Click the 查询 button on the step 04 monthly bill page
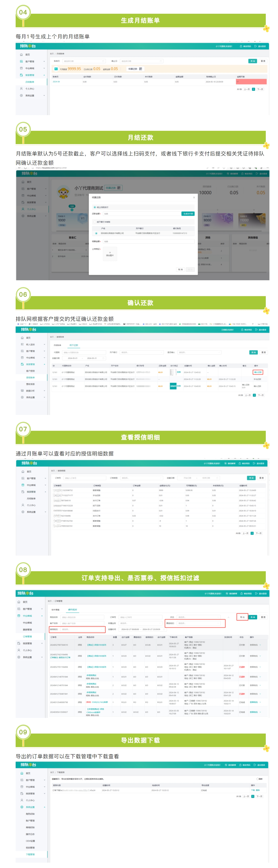This screenshot has height=868, width=278. 253,61
